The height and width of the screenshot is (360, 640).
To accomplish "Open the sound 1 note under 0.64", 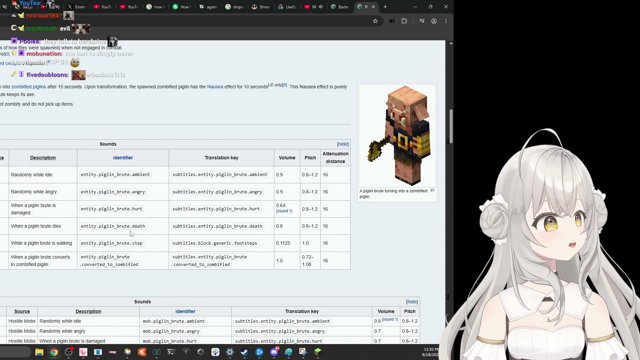I will (x=284, y=211).
